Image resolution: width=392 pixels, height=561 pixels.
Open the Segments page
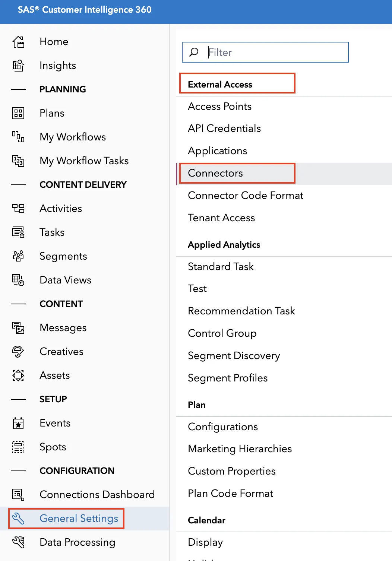pos(63,256)
